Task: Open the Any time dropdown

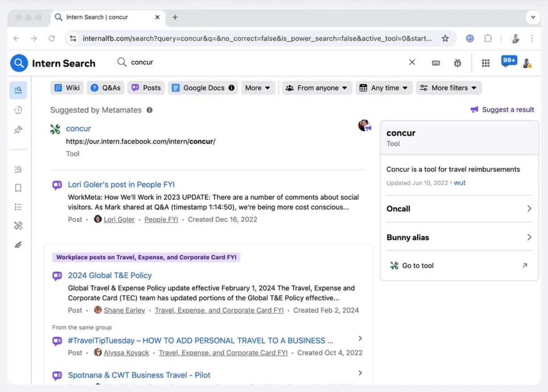Action: [384, 88]
